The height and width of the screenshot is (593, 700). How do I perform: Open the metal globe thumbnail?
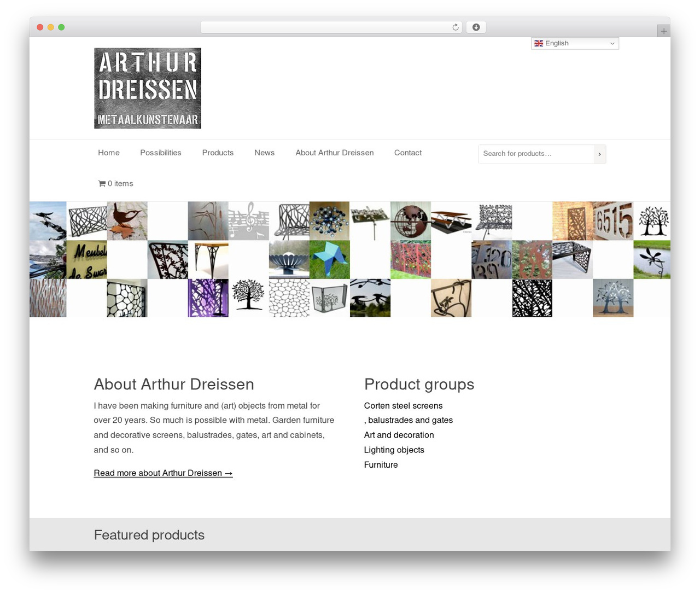(411, 221)
